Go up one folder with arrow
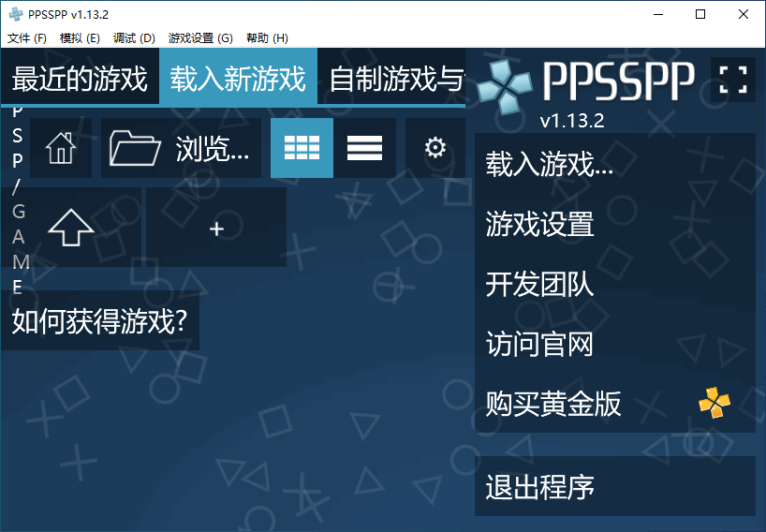This screenshot has height=532, width=766. 71,228
